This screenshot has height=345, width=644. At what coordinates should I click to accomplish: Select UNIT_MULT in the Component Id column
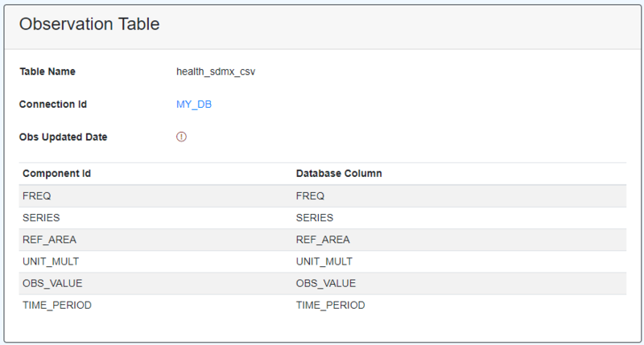point(51,261)
